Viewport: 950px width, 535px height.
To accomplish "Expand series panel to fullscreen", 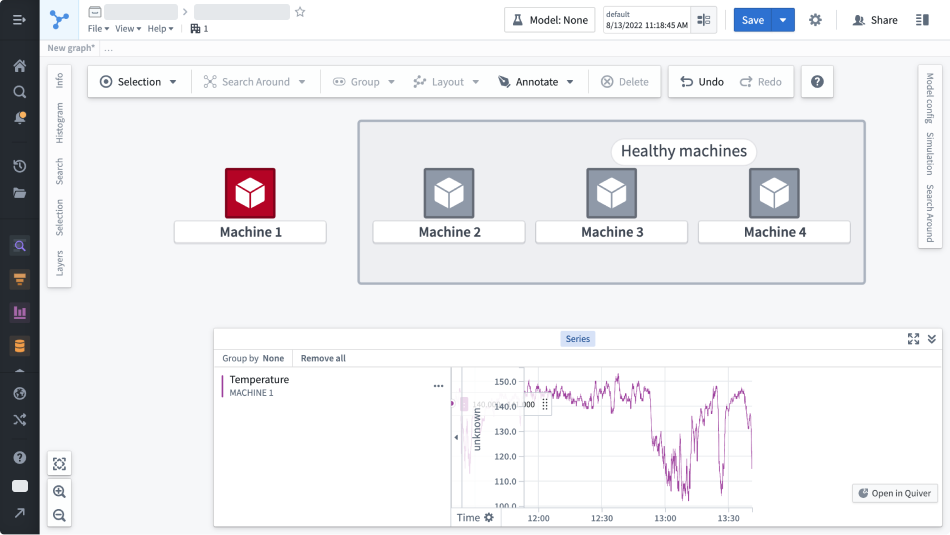I will 913,339.
